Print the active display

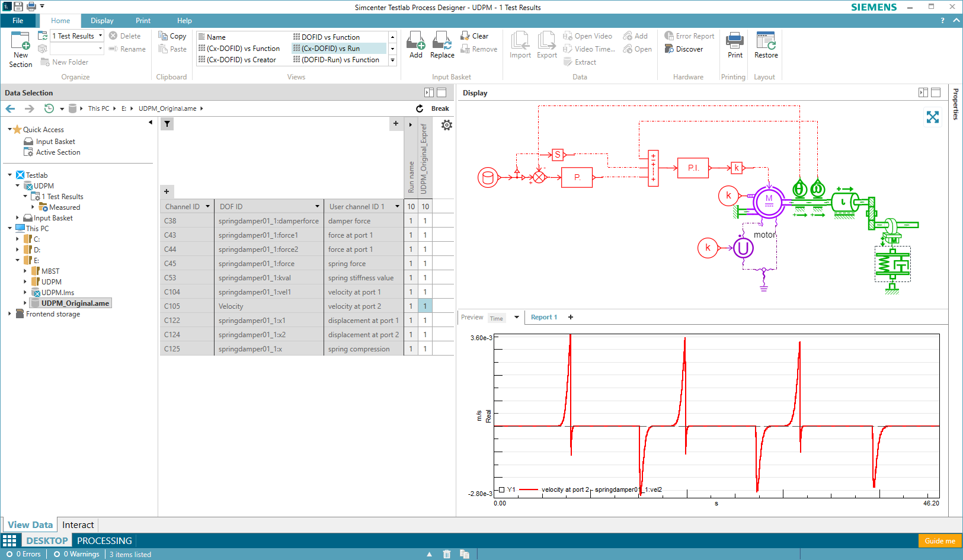point(734,43)
